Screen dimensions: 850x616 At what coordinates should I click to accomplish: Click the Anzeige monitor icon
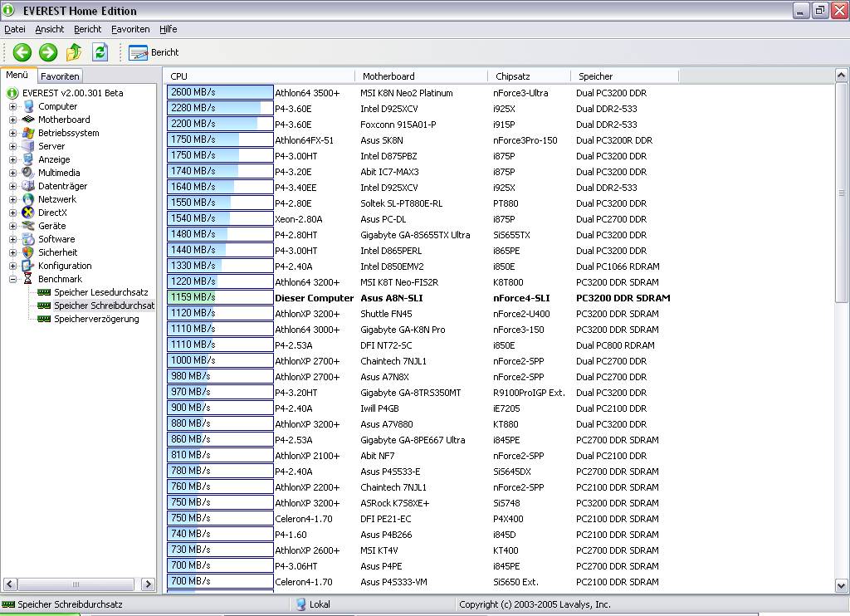pyautogui.click(x=28, y=159)
